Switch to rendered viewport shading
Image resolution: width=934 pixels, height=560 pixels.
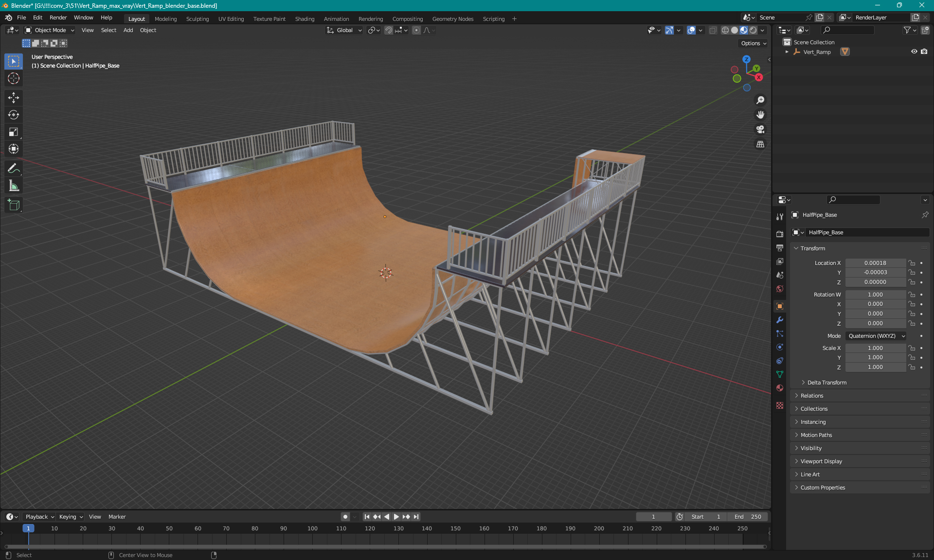click(x=753, y=30)
